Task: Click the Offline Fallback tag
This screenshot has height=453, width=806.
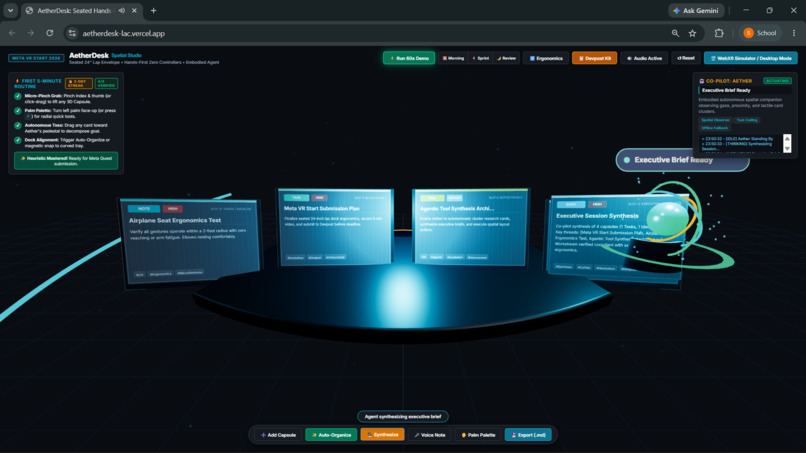Action: coord(715,128)
